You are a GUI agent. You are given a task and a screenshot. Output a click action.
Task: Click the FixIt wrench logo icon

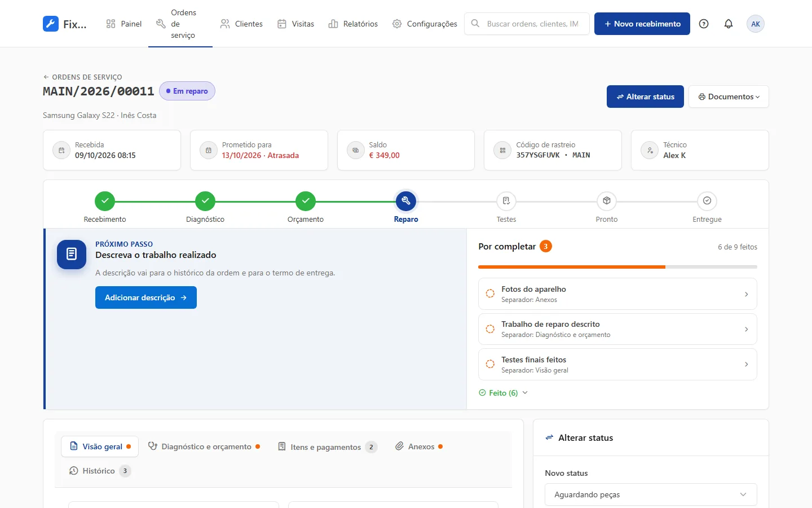tap(51, 24)
